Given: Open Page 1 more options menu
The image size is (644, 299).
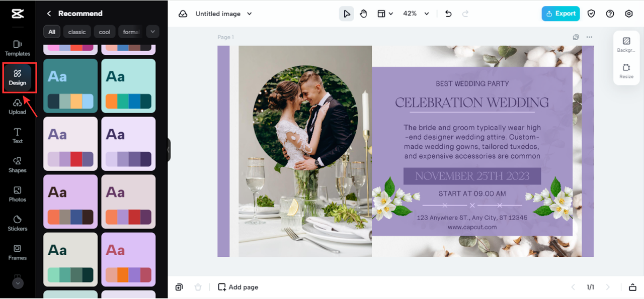Looking at the screenshot, I should (589, 37).
